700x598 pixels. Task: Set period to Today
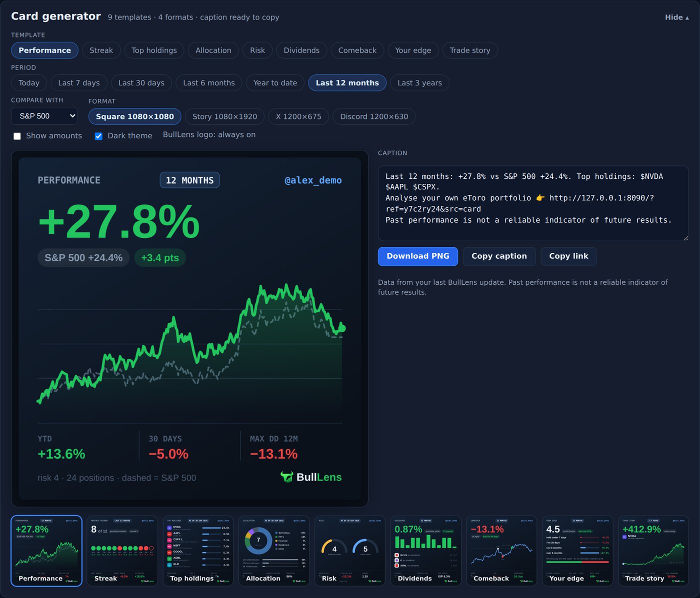point(29,83)
